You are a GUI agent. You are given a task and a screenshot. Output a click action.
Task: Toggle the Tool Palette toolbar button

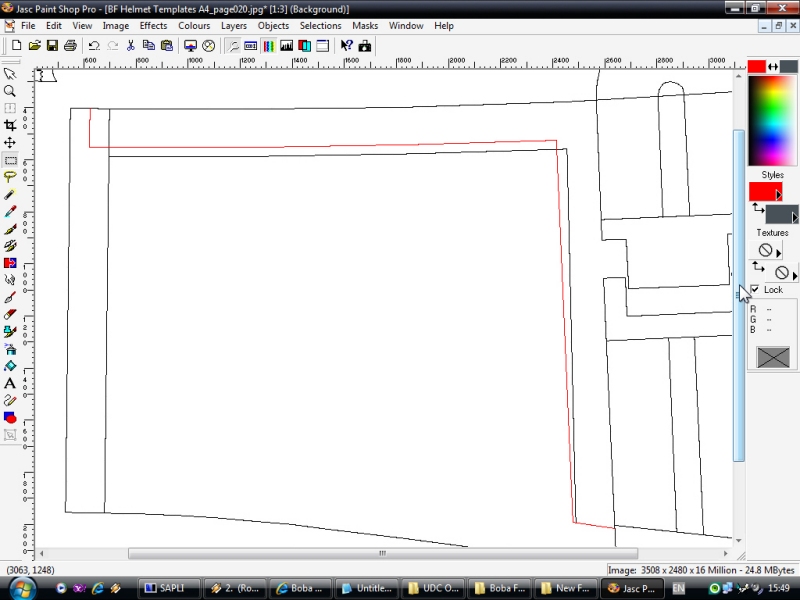tap(233, 46)
